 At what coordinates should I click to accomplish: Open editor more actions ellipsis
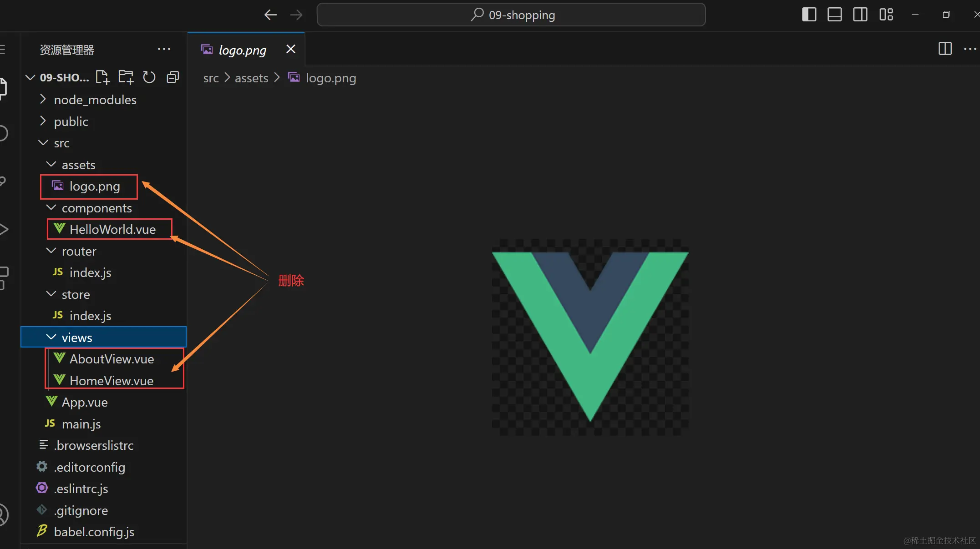(970, 49)
